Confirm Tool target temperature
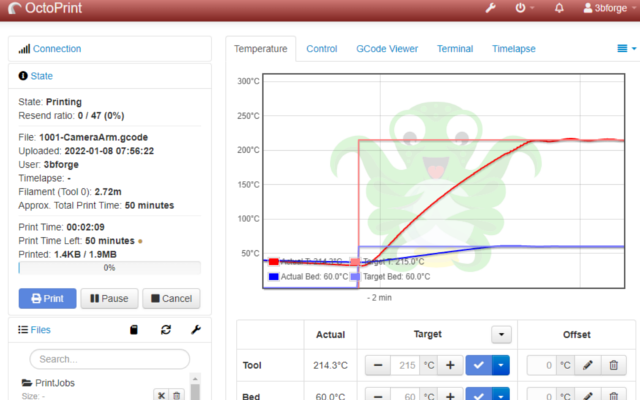The height and width of the screenshot is (400, 640). pos(479,365)
